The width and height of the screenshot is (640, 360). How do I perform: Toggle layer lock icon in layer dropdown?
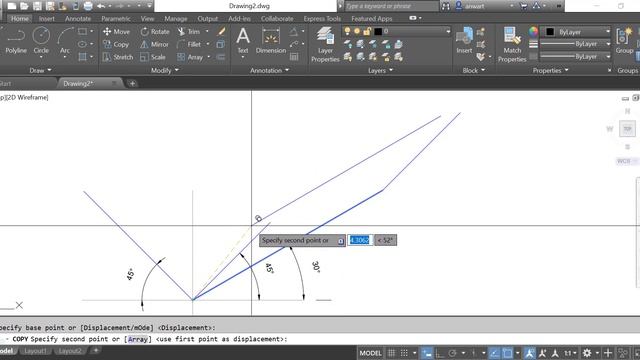click(x=367, y=31)
